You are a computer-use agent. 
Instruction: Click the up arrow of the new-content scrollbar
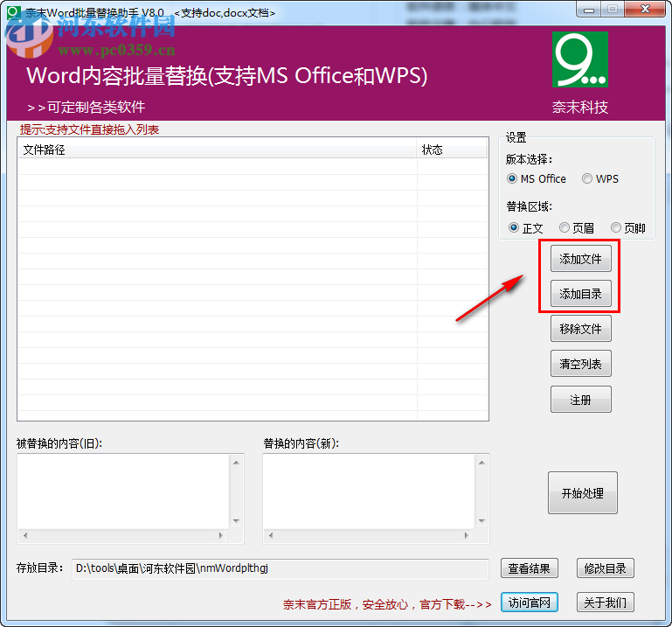pos(481,463)
